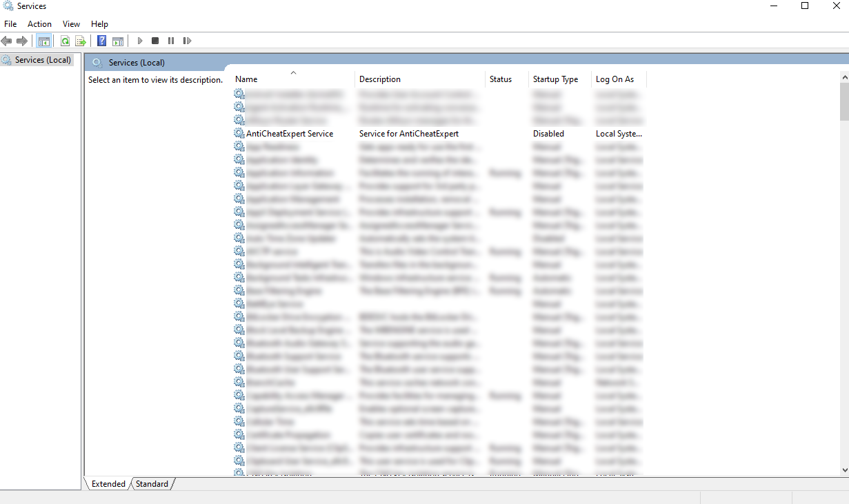Click the Start Service play icon
The width and height of the screenshot is (849, 504).
(x=140, y=41)
